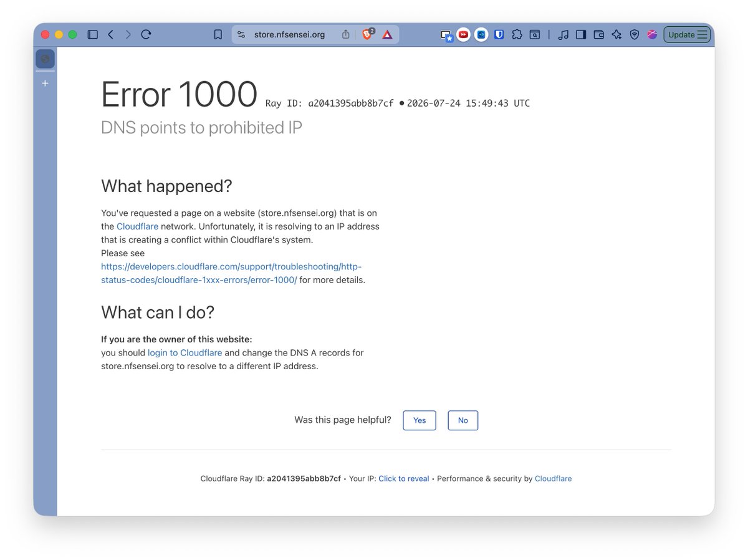Open the Brave VPN shield icon

click(x=635, y=35)
